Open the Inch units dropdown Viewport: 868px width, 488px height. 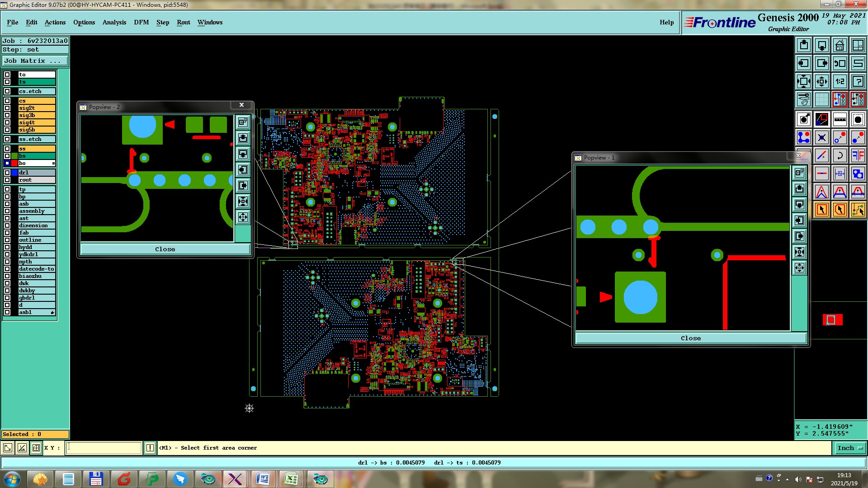[x=849, y=448]
